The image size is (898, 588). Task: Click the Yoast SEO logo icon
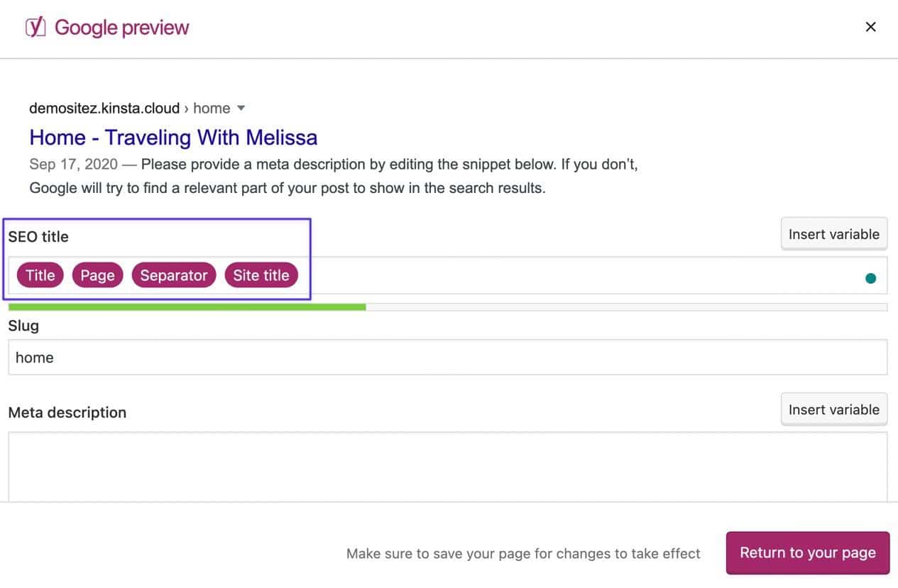tap(34, 26)
